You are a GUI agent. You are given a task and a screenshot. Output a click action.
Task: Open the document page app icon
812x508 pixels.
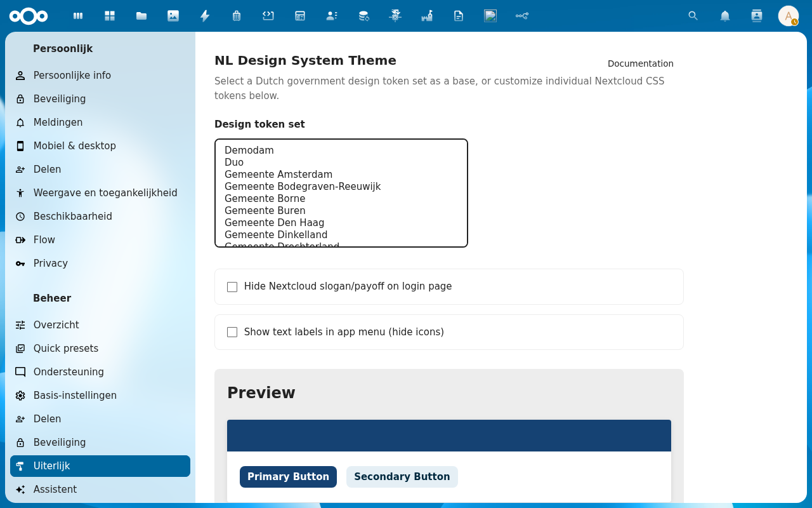(459, 16)
